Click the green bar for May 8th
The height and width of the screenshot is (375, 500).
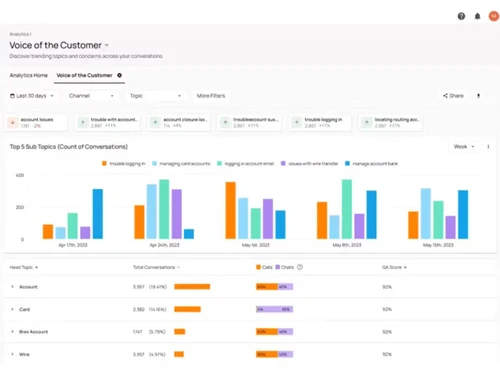click(x=347, y=209)
